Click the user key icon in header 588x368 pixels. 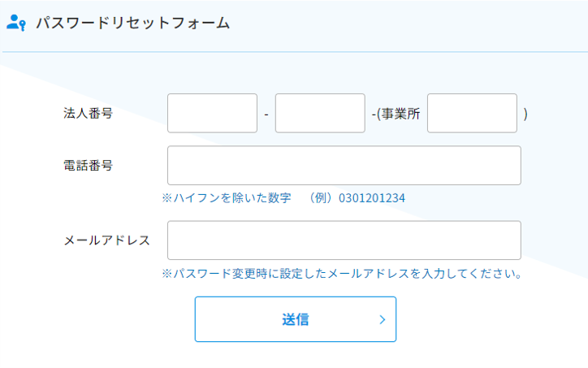[16, 23]
